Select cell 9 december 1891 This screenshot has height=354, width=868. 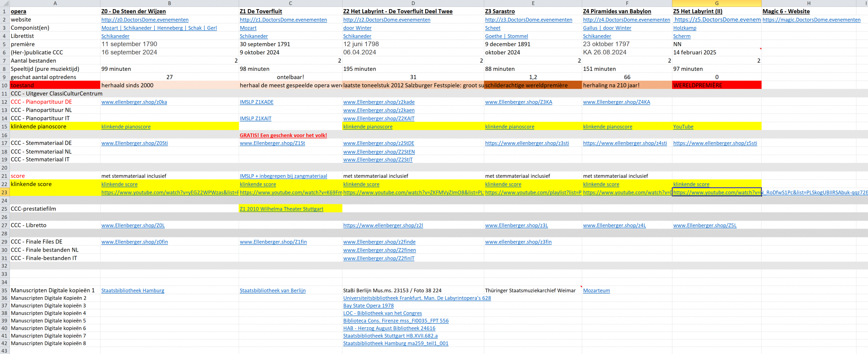pyautogui.click(x=533, y=44)
